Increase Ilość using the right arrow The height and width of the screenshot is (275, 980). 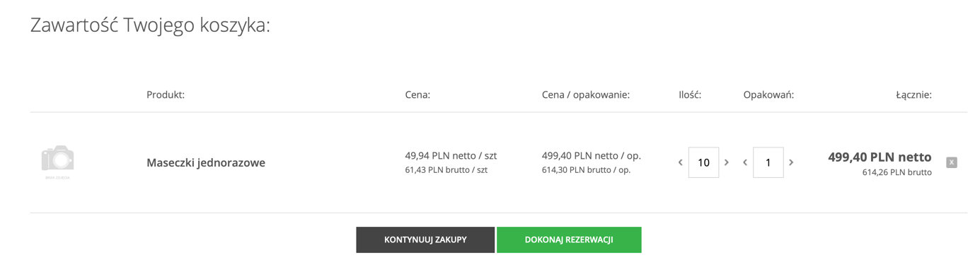[x=727, y=162]
